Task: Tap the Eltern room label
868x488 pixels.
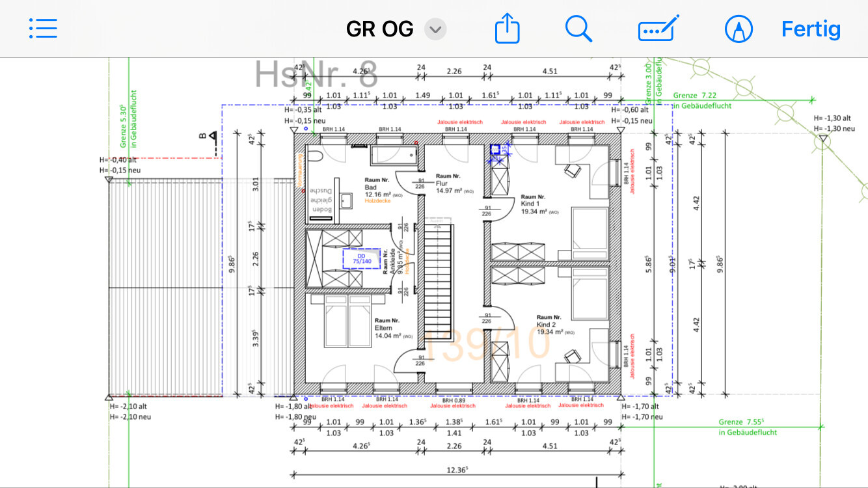Action: click(383, 328)
